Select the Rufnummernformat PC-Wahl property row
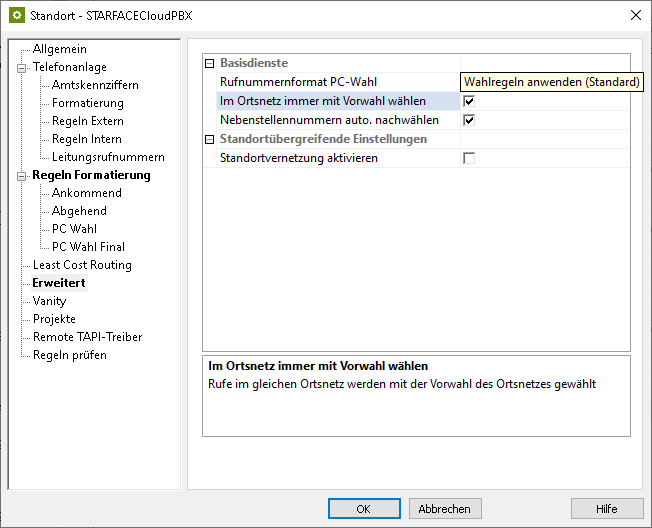The width and height of the screenshot is (652, 528). click(298, 82)
